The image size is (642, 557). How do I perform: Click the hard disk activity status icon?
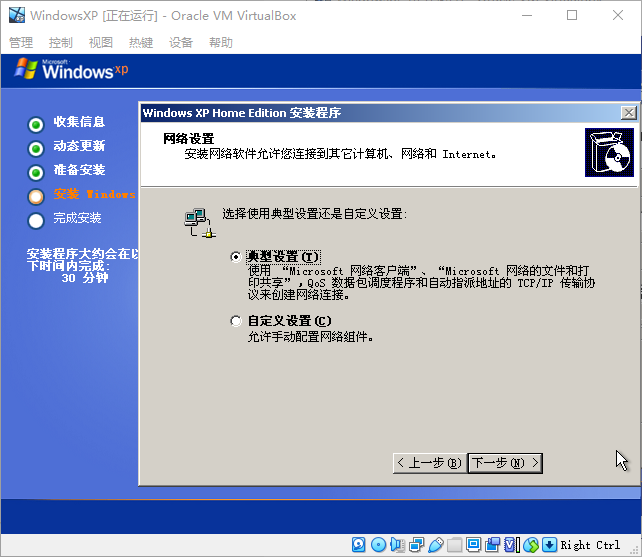pos(359,545)
